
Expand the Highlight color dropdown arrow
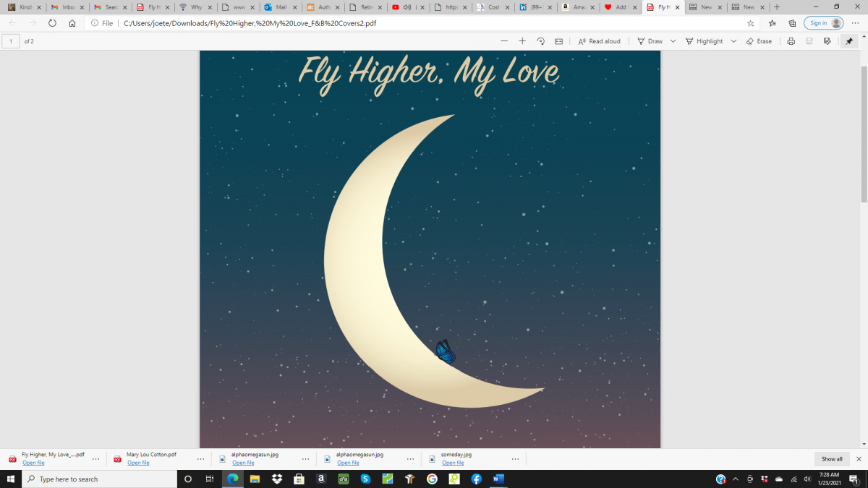[x=733, y=41]
